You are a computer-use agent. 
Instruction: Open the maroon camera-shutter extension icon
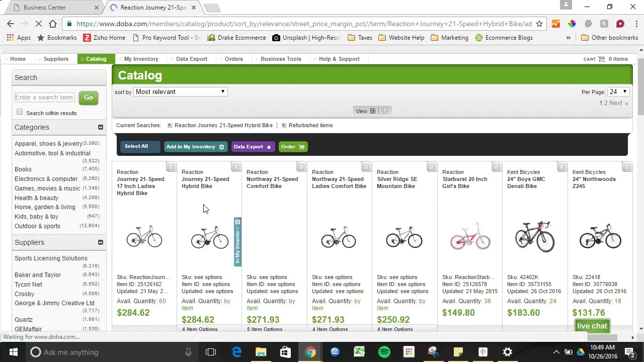tap(620, 24)
